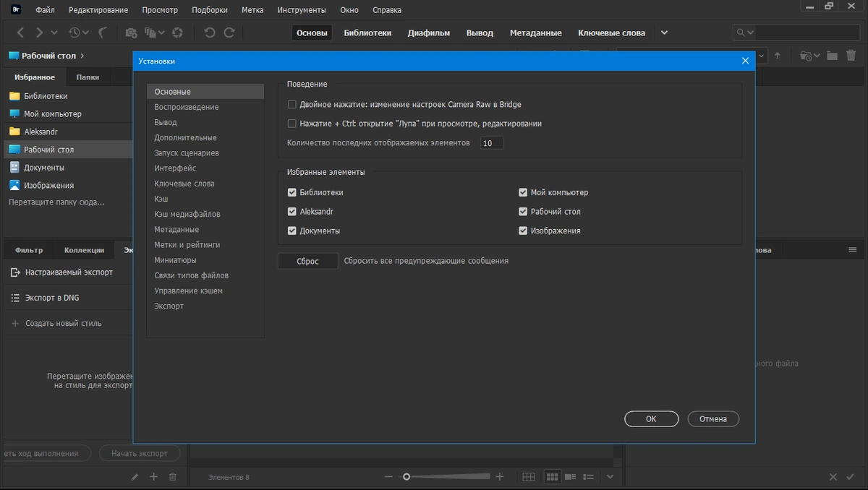Click the search magnifier icon

point(741,33)
